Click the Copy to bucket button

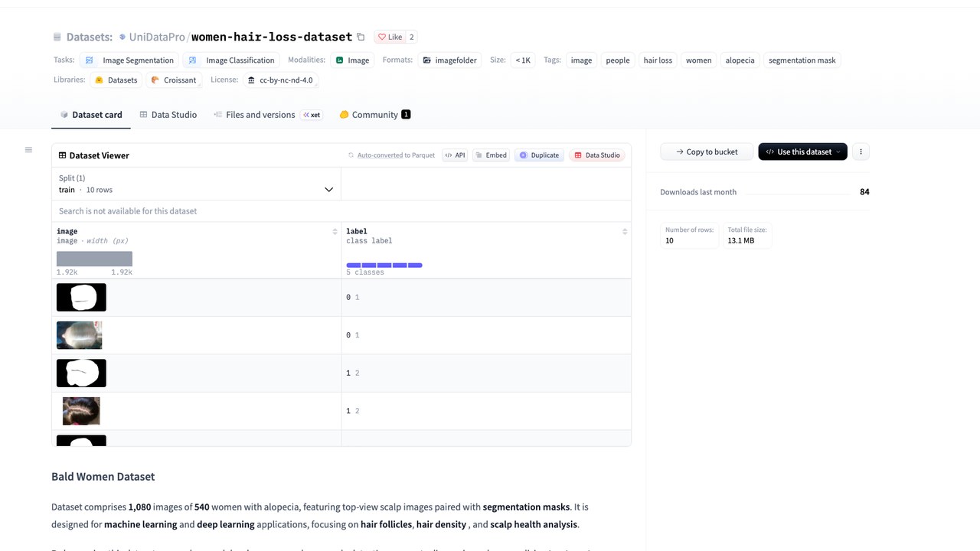coord(706,152)
